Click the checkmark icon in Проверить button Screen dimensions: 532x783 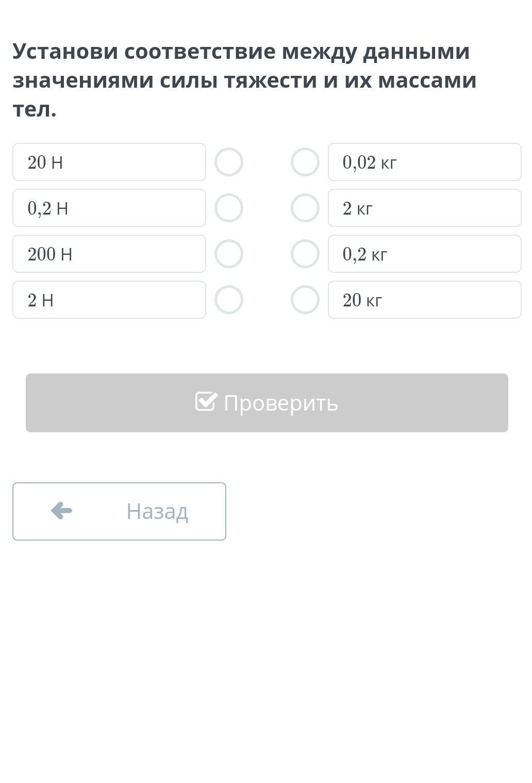click(206, 402)
